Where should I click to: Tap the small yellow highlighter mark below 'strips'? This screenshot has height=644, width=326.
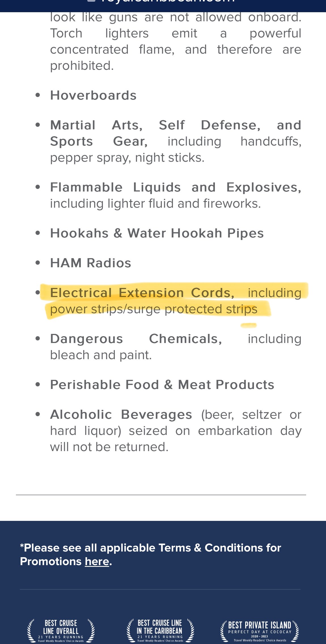(249, 325)
